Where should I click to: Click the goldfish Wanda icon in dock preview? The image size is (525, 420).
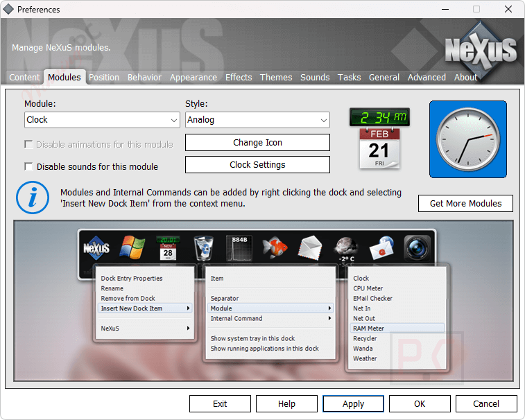pos(275,247)
